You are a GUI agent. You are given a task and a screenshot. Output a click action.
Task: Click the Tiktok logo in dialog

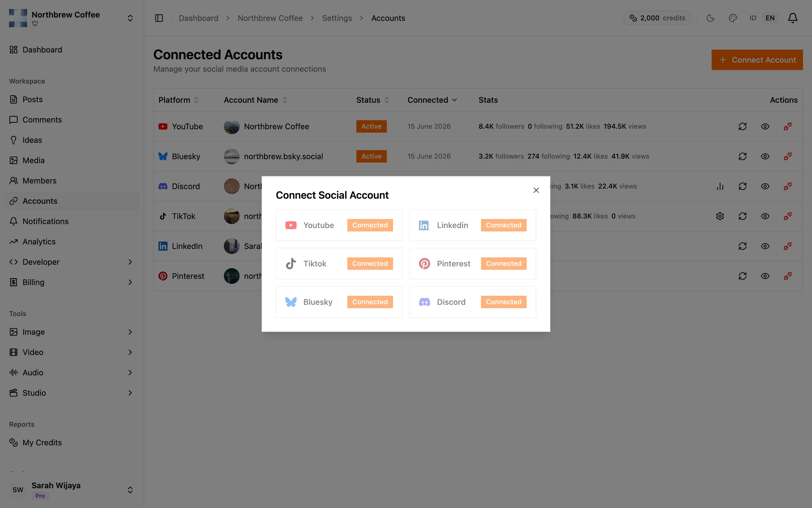click(291, 263)
